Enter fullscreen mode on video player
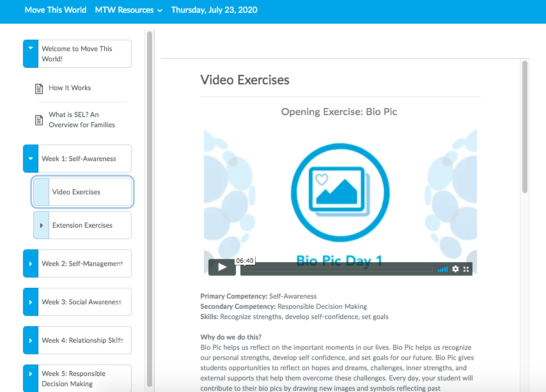546x392 pixels. click(466, 269)
